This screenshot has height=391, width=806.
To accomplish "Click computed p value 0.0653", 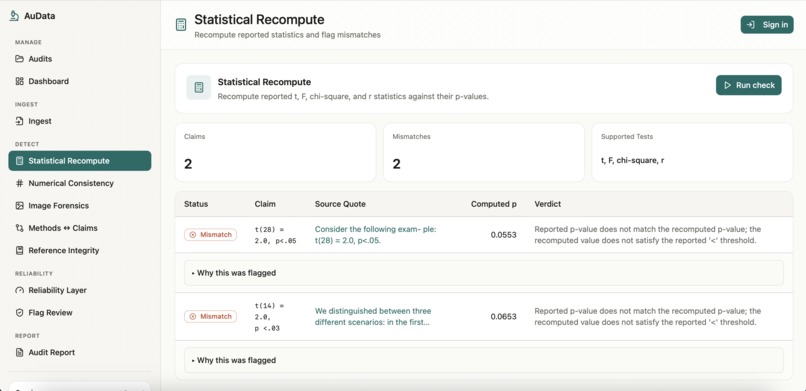I will 503,316.
